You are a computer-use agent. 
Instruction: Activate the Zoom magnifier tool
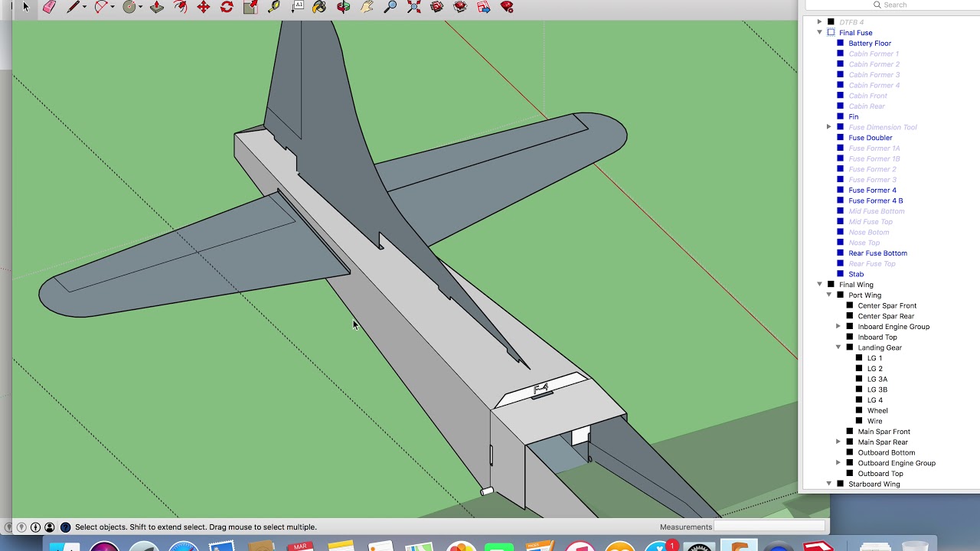[x=390, y=7]
